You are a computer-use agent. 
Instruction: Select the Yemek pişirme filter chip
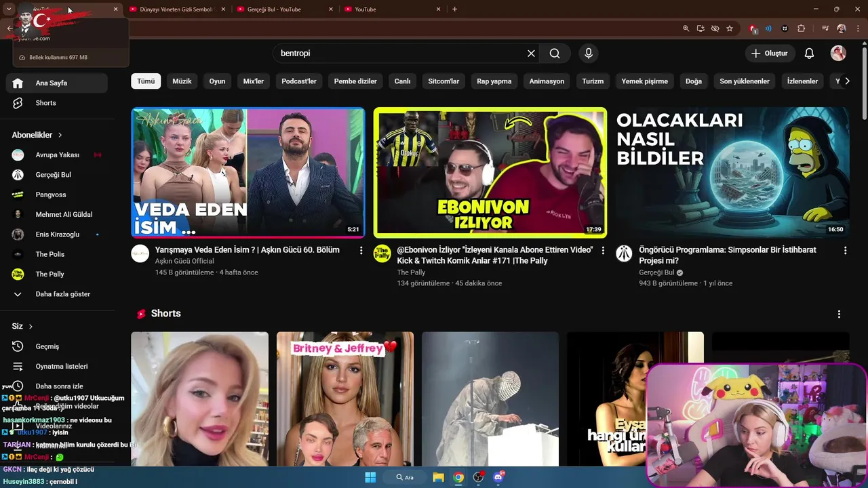[645, 81]
